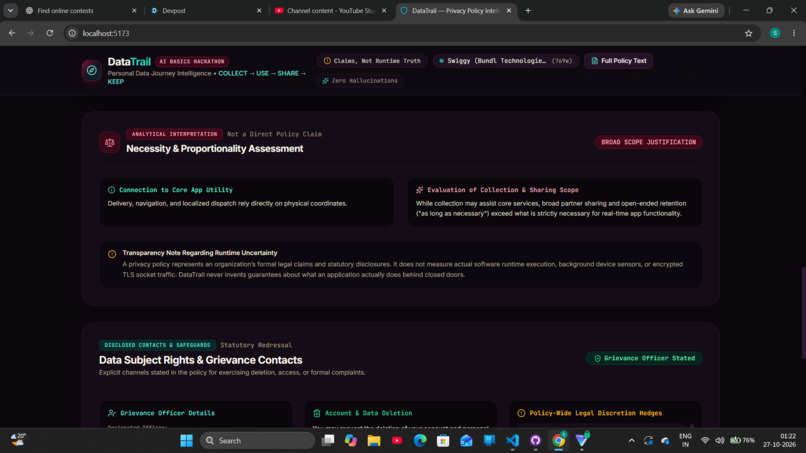Viewport: 806px width, 453px height.
Task: Click the DataTrail compass logo icon
Action: click(x=91, y=70)
